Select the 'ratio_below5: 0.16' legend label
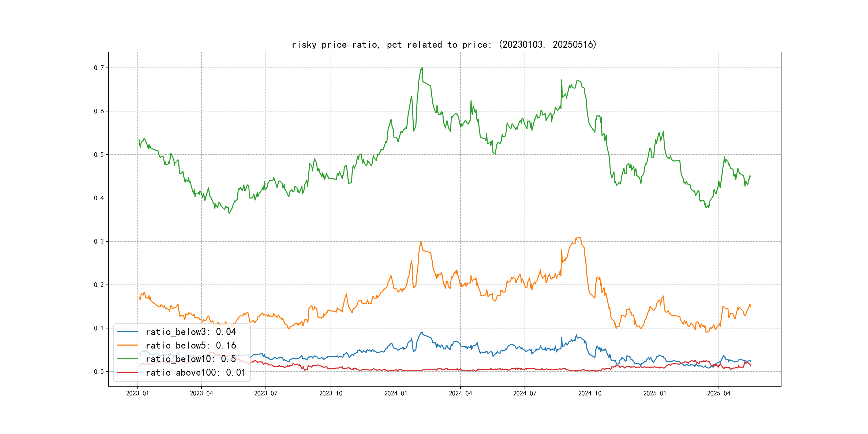The height and width of the screenshot is (434, 868). (191, 345)
